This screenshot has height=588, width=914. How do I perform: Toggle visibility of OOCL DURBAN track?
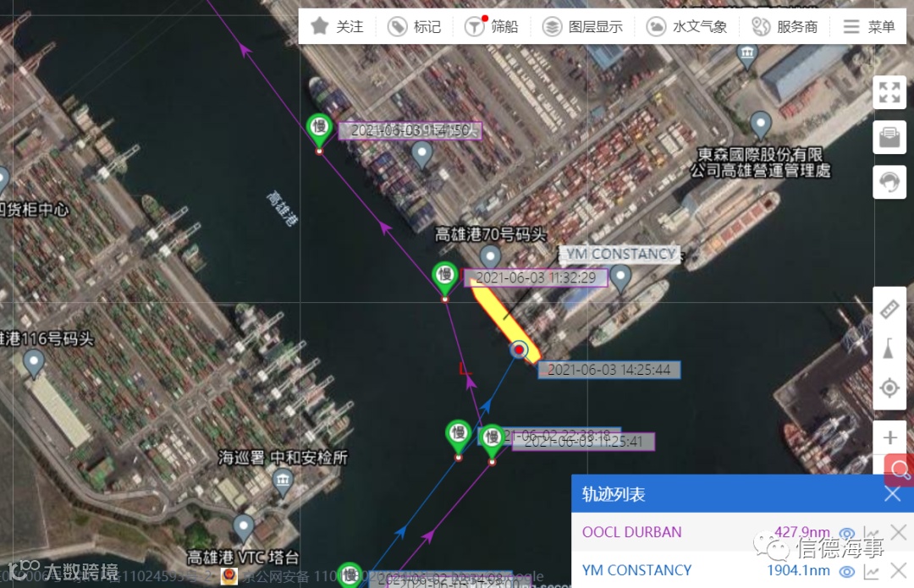point(846,533)
